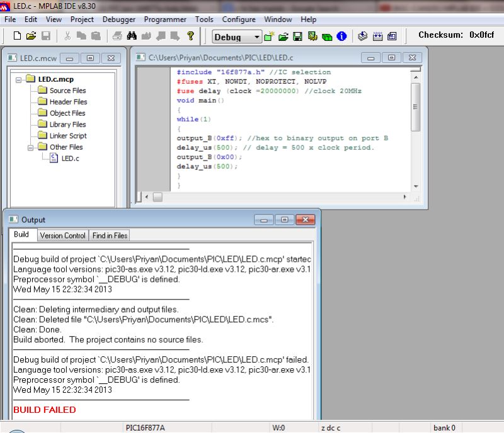The height and width of the screenshot is (433, 504).
Task: Click the green Build All icon
Action: (326, 37)
